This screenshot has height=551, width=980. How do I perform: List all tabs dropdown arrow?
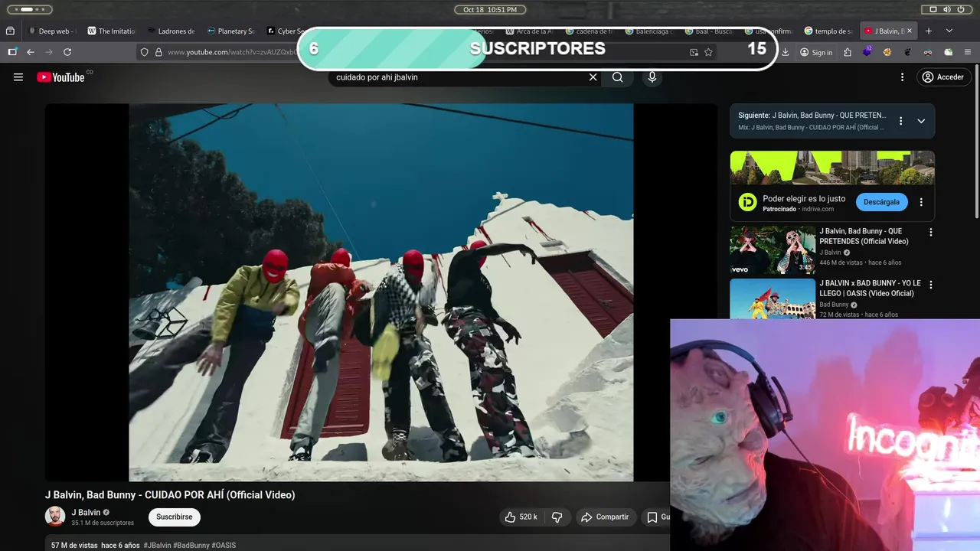pos(949,31)
